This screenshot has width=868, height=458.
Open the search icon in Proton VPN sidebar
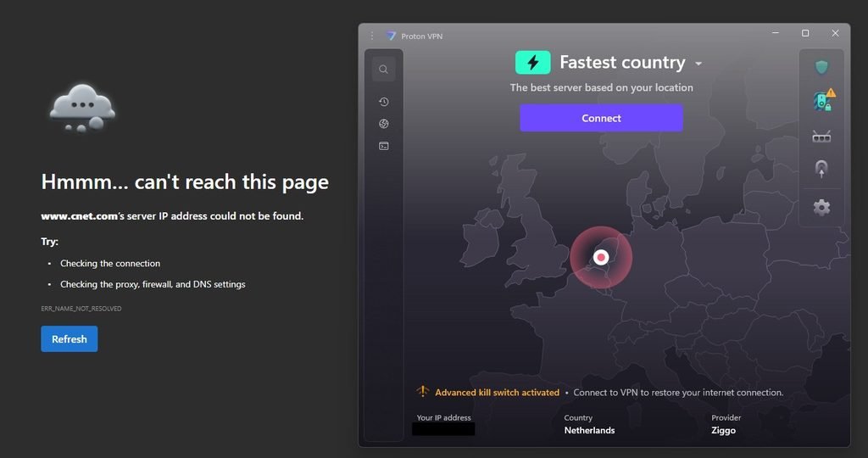383,70
